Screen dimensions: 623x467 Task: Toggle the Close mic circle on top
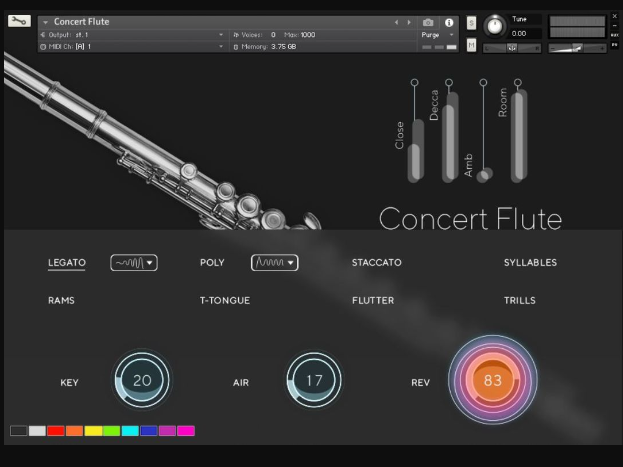point(413,82)
